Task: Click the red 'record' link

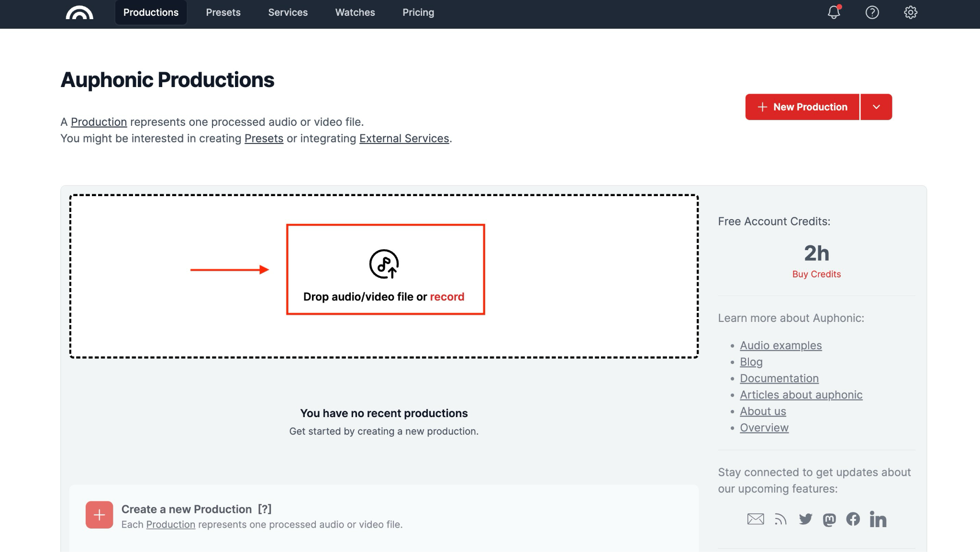Action: coord(447,297)
